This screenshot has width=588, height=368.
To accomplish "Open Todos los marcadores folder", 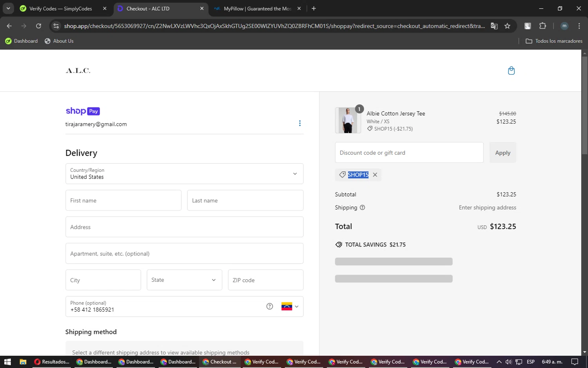I will click(x=554, y=41).
